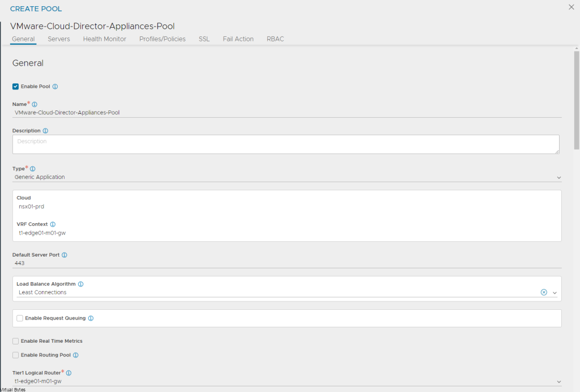
Task: Open the Profiles/Policies tab
Action: point(163,39)
